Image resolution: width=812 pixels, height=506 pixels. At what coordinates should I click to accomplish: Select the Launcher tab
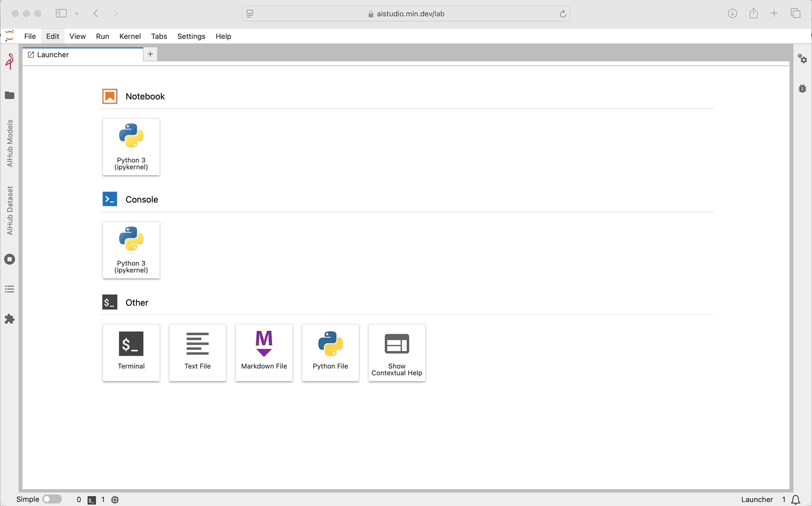[x=53, y=55]
